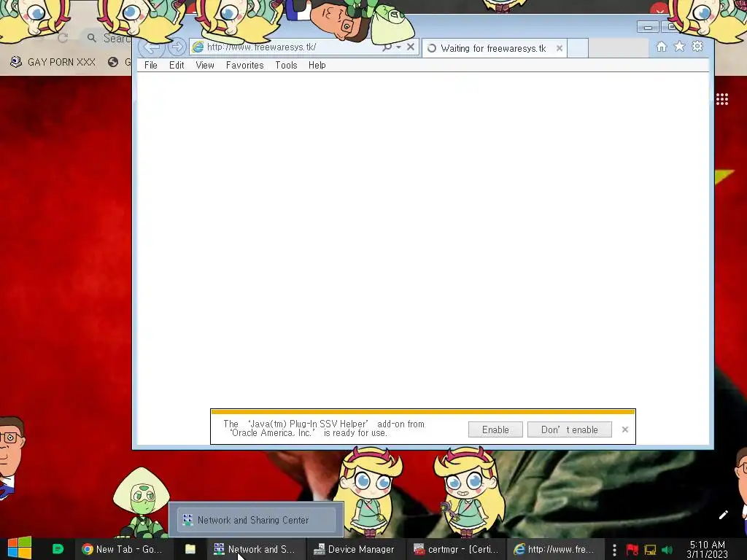Select the 'Waiting for freewaresys.tk' tab
747x560 pixels.
tap(494, 48)
